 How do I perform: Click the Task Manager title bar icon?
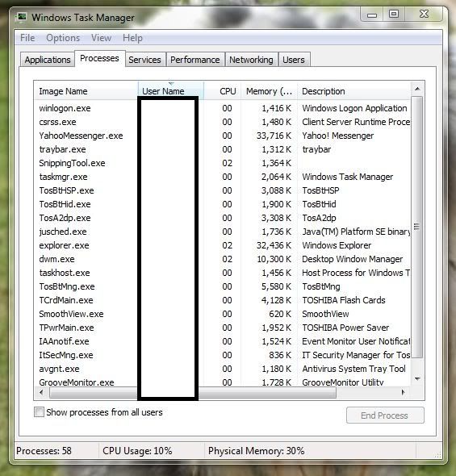click(22, 17)
